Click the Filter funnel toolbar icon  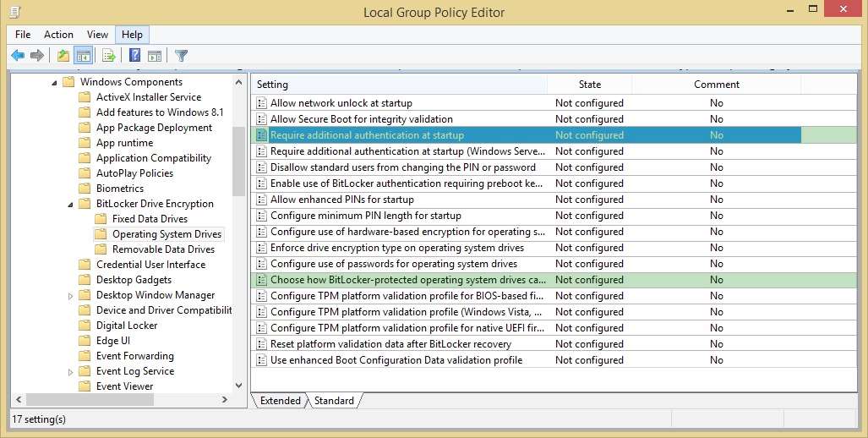[181, 55]
